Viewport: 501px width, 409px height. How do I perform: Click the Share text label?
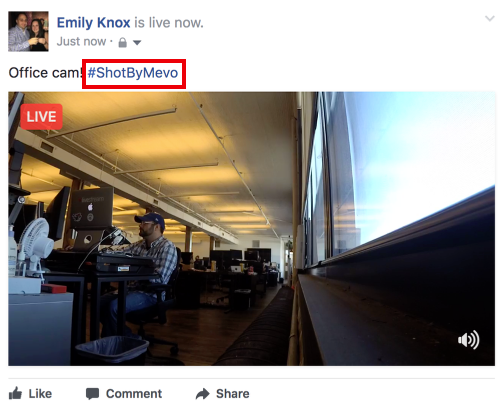pyautogui.click(x=233, y=394)
